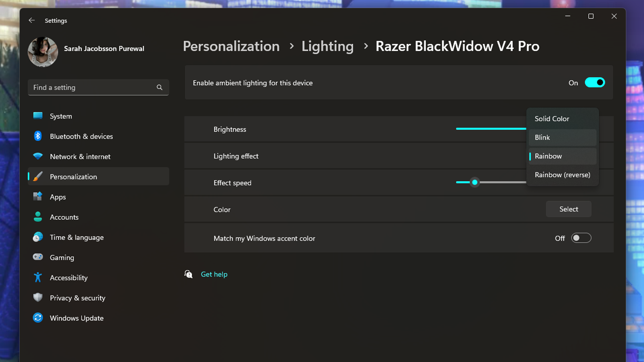644x362 pixels.
Task: Toggle Match my Windows accent color
Action: pyautogui.click(x=581, y=238)
